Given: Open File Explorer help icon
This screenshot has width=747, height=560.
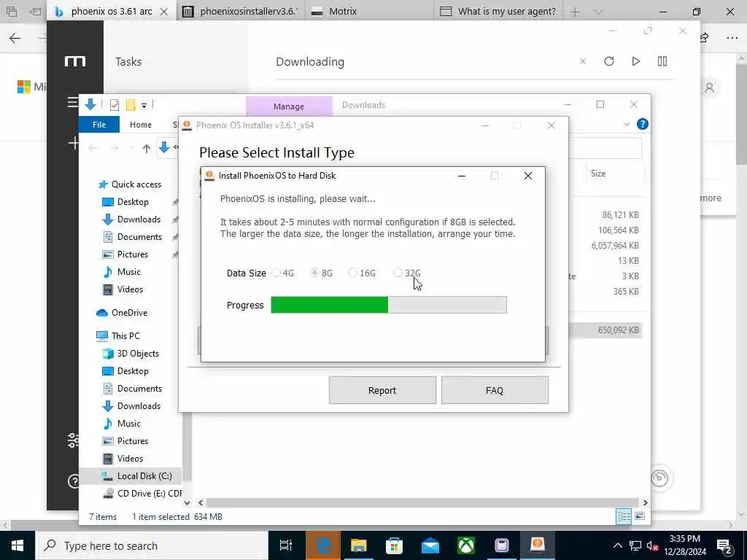Looking at the screenshot, I should tap(642, 124).
